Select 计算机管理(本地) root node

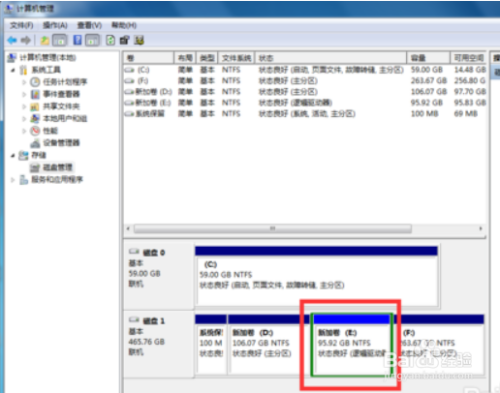pos(47,58)
